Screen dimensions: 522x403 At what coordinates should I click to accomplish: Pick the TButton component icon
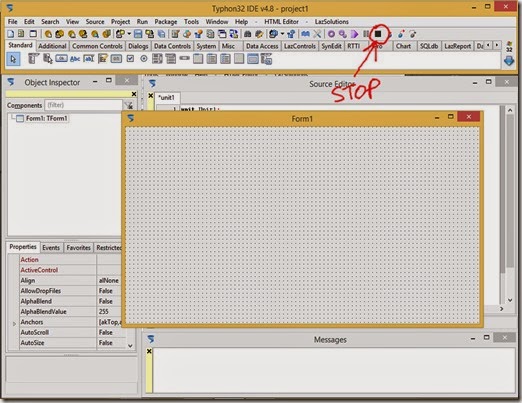[61, 59]
